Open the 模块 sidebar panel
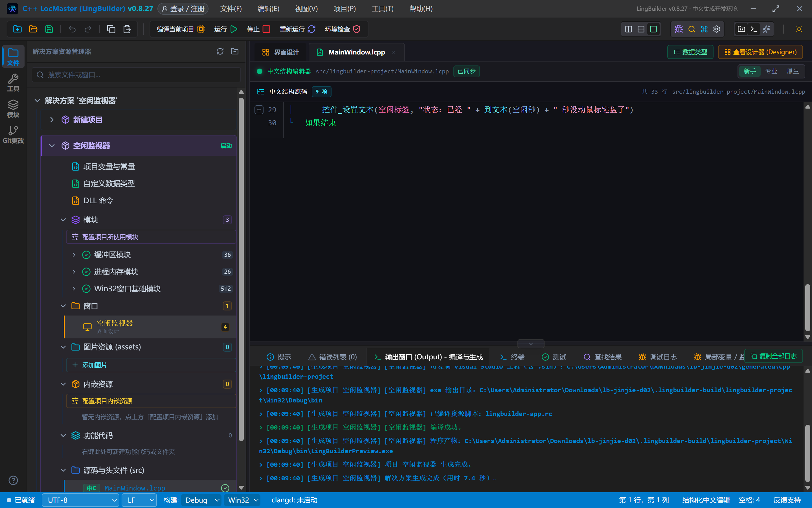The width and height of the screenshot is (812, 508). [13, 109]
